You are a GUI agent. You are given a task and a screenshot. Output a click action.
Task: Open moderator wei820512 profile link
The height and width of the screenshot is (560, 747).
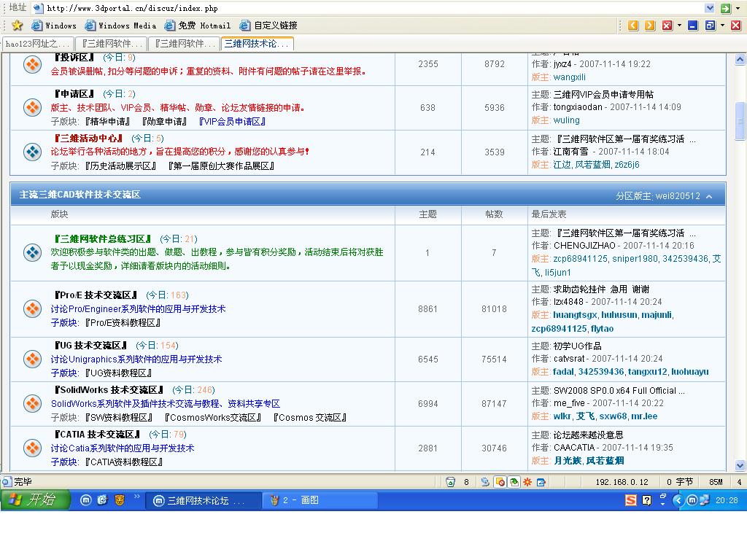coord(678,195)
